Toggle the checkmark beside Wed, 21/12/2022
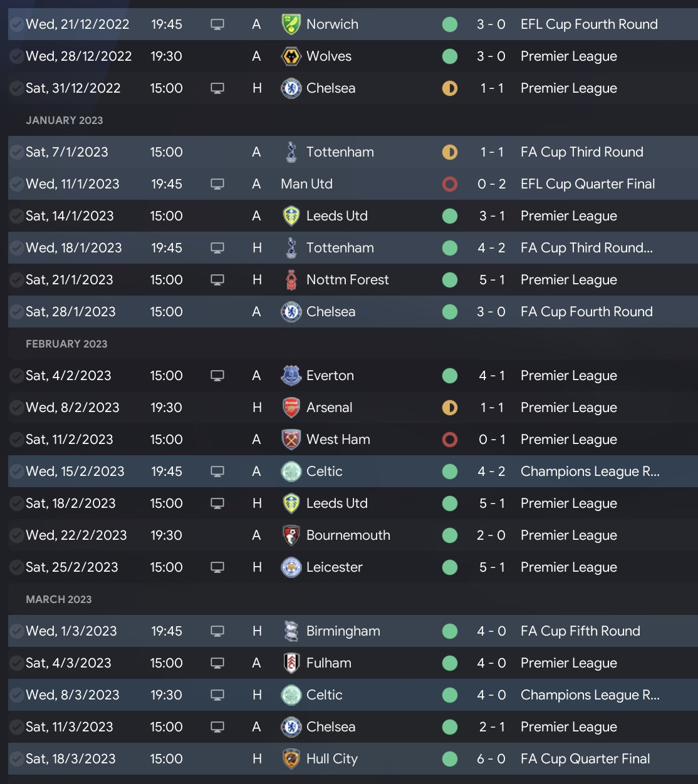 point(16,24)
